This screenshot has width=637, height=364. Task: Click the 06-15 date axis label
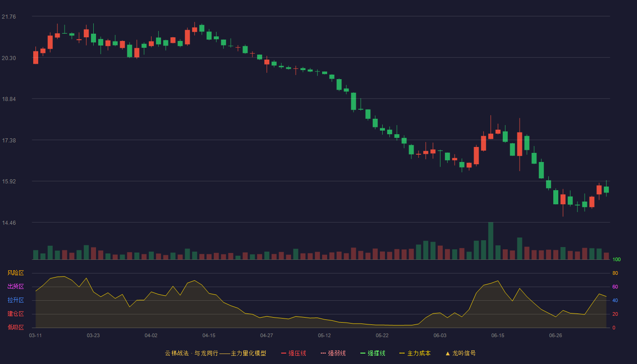[498, 335]
